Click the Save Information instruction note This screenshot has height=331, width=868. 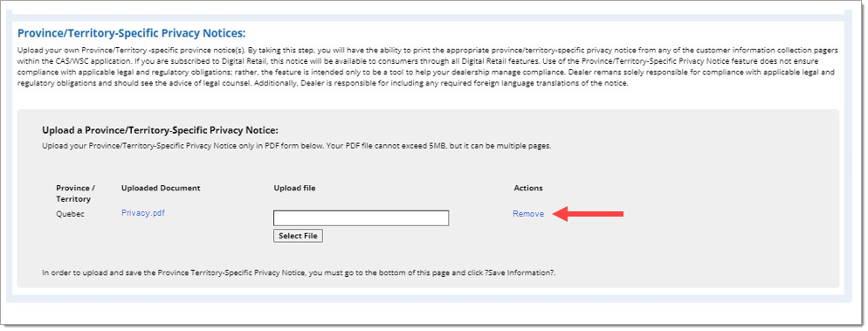tap(299, 272)
